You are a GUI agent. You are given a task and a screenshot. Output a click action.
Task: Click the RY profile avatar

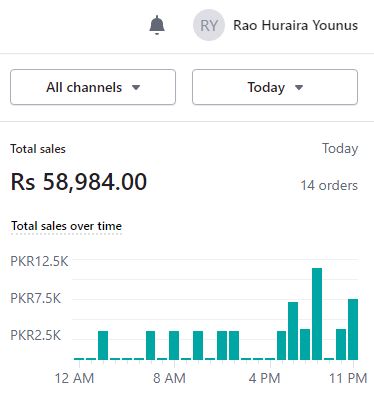click(209, 25)
